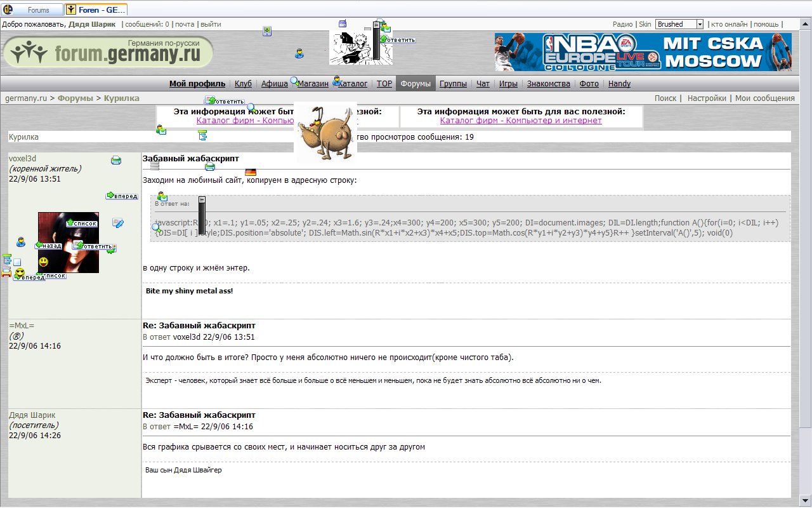
Task: Open 'Мой профиль' in the navigation bar
Action: click(197, 84)
